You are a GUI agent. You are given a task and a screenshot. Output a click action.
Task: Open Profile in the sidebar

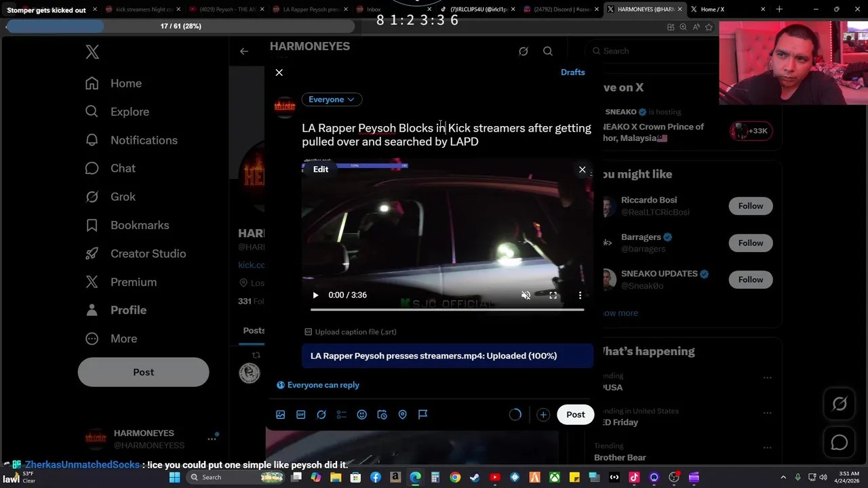click(x=115, y=310)
